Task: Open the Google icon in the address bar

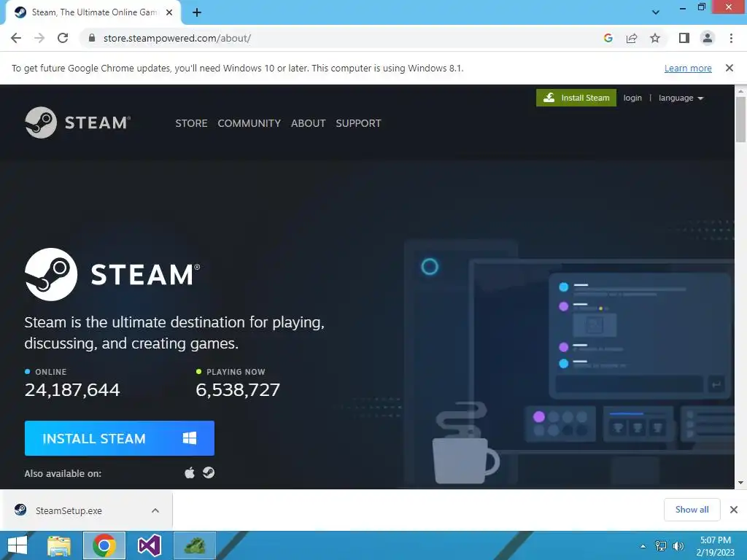Action: [608, 38]
